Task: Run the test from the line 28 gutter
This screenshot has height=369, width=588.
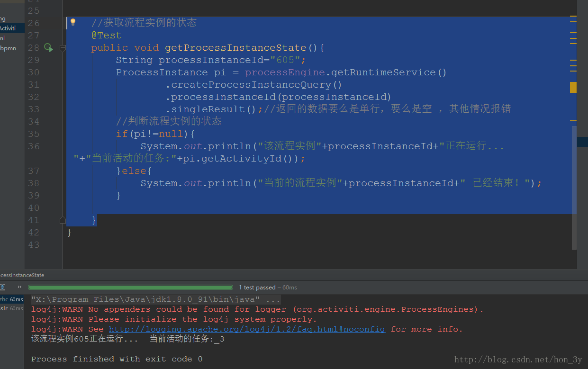Action: pyautogui.click(x=48, y=47)
